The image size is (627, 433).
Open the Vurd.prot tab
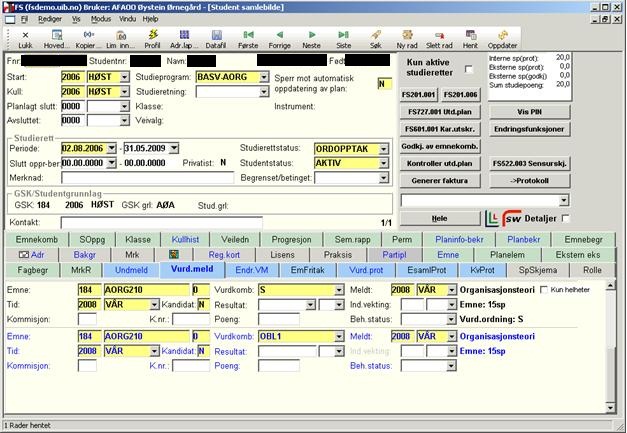click(366, 270)
